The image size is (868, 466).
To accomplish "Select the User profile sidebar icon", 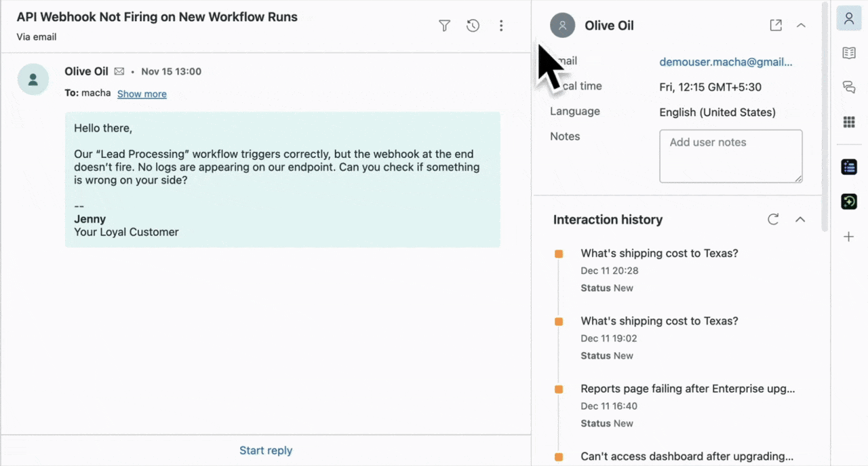I will [x=848, y=18].
